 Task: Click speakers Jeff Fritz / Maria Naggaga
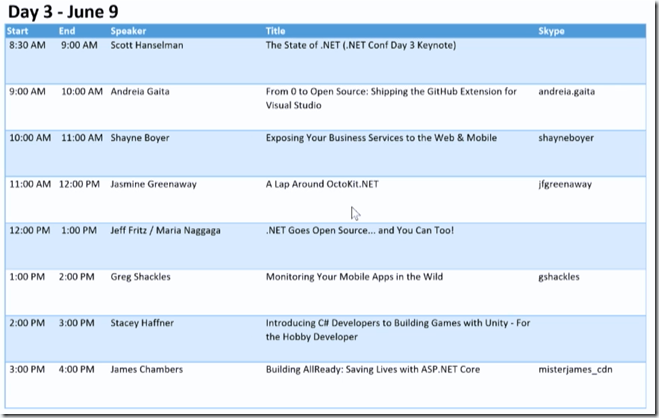point(165,230)
